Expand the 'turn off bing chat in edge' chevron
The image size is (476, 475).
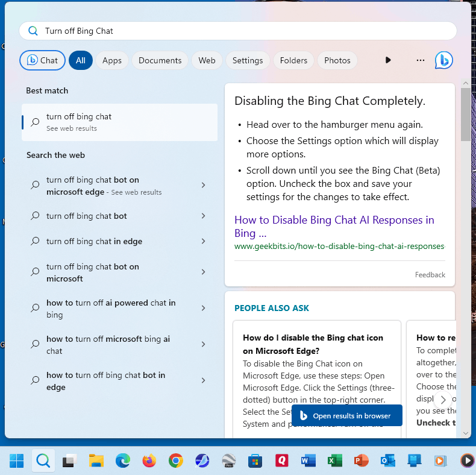point(204,241)
